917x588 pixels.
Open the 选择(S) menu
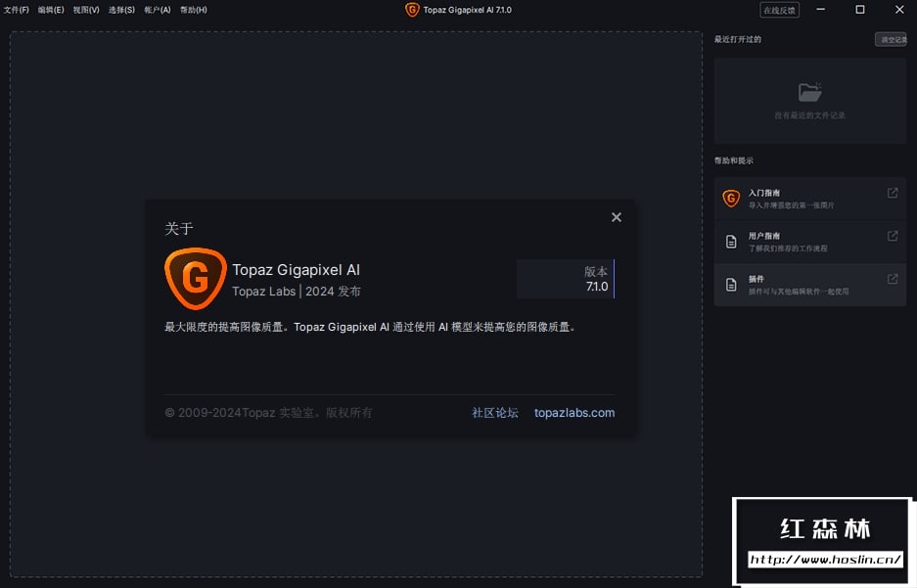[x=121, y=10]
